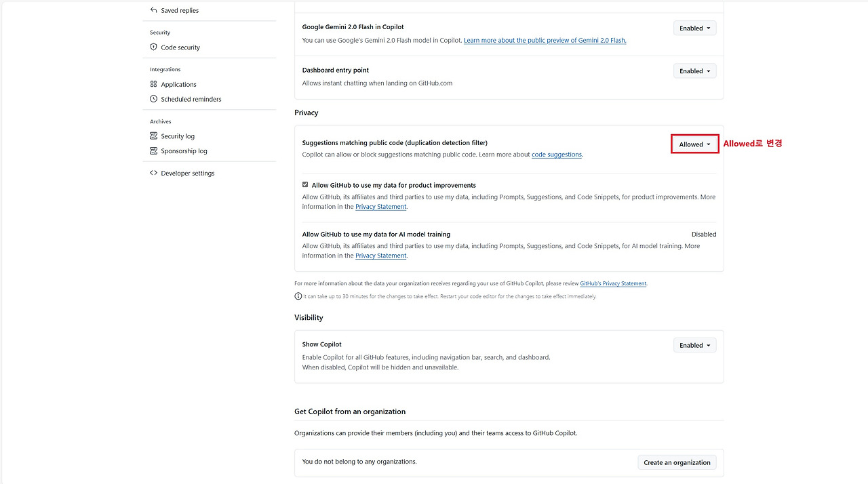Screen dimensions: 868x484
Task: Click the code suggestions link
Action: tap(556, 154)
